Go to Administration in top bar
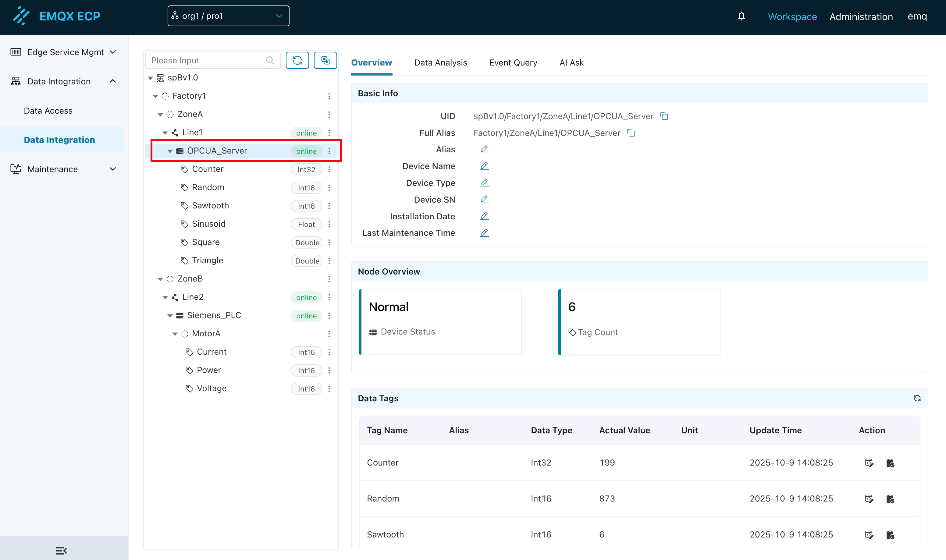 point(861,16)
